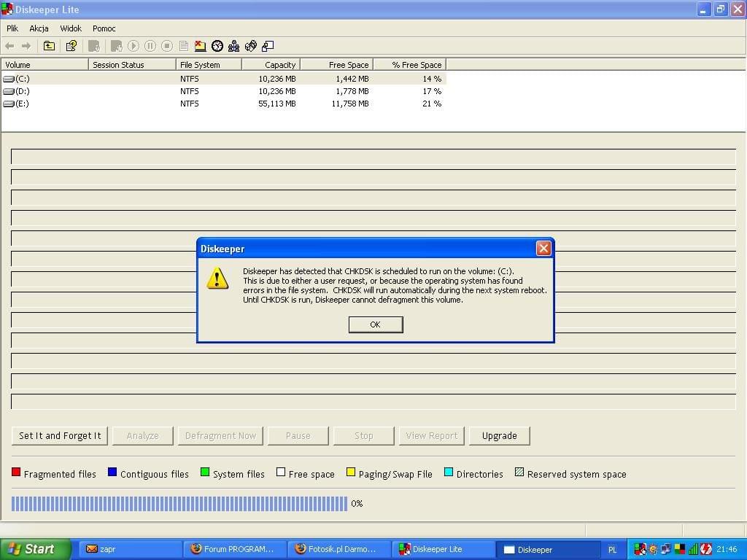Click the up-one-level folder icon

(x=49, y=46)
